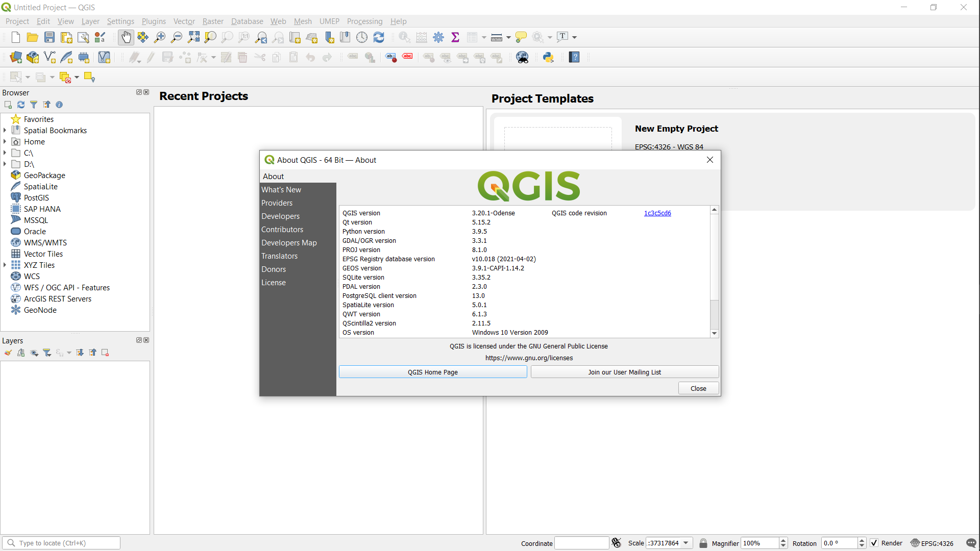980x551 pixels.
Task: Switch to the What's New tab
Action: [298, 190]
